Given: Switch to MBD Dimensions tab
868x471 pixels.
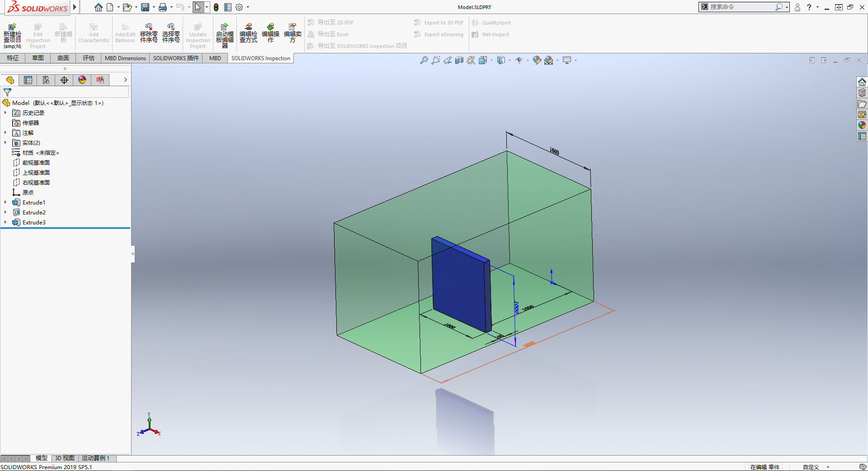Looking at the screenshot, I should pos(125,58).
